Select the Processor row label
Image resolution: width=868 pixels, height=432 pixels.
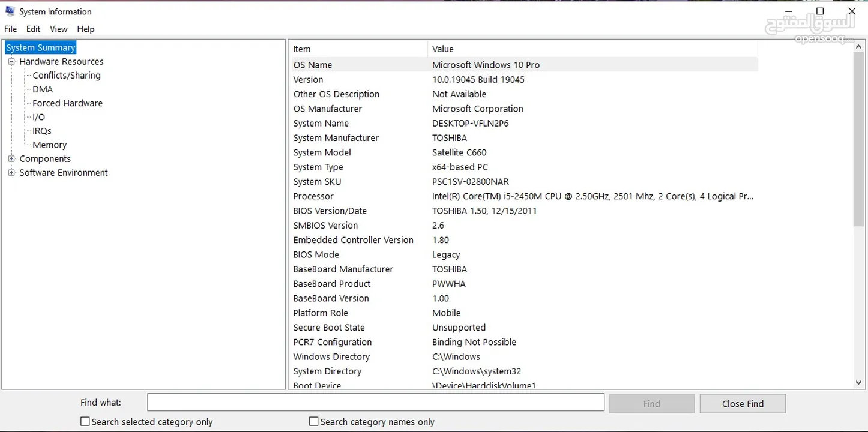point(313,196)
